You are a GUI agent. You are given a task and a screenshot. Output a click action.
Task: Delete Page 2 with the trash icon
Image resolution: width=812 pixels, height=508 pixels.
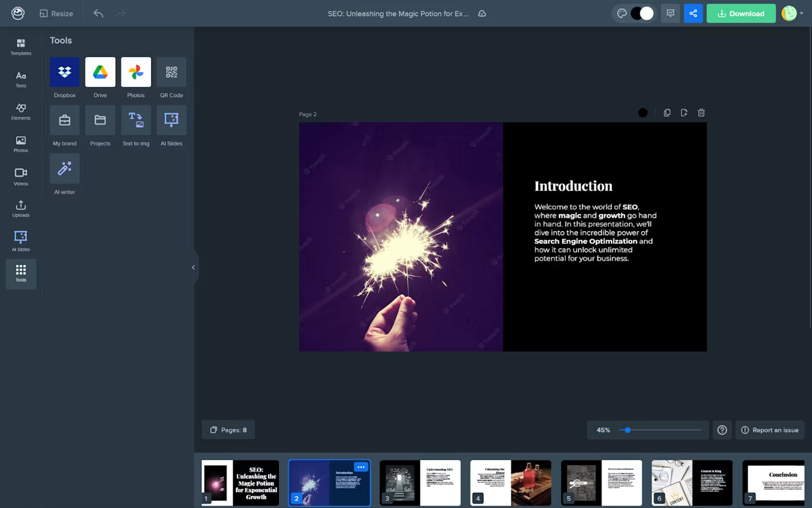coord(701,113)
